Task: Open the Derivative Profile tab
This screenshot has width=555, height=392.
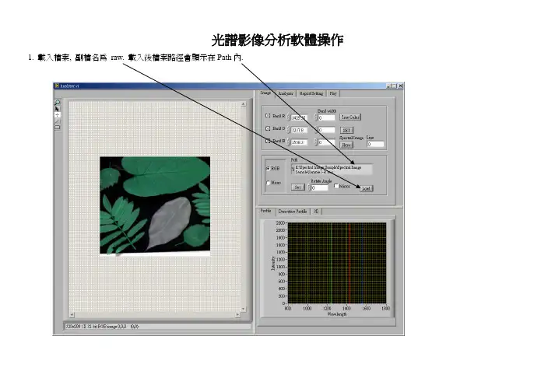Action: pyautogui.click(x=294, y=211)
